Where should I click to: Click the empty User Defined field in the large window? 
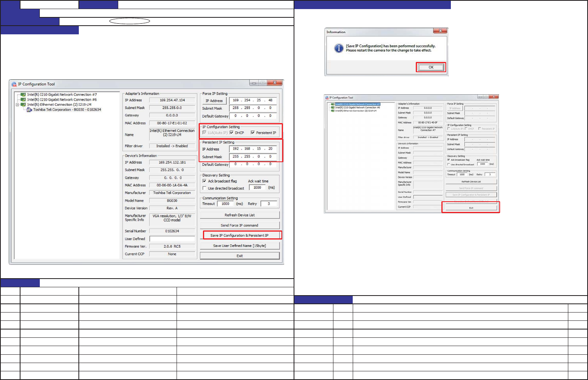coord(172,239)
